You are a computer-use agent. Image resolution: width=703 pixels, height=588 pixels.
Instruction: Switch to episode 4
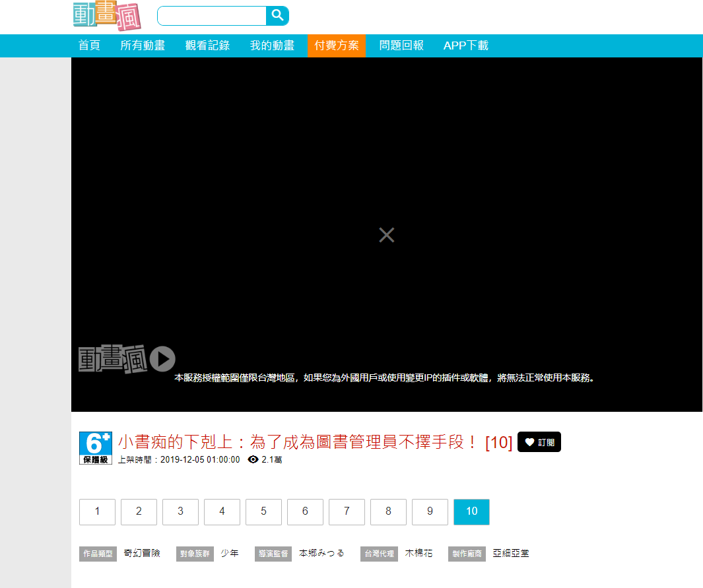click(222, 511)
